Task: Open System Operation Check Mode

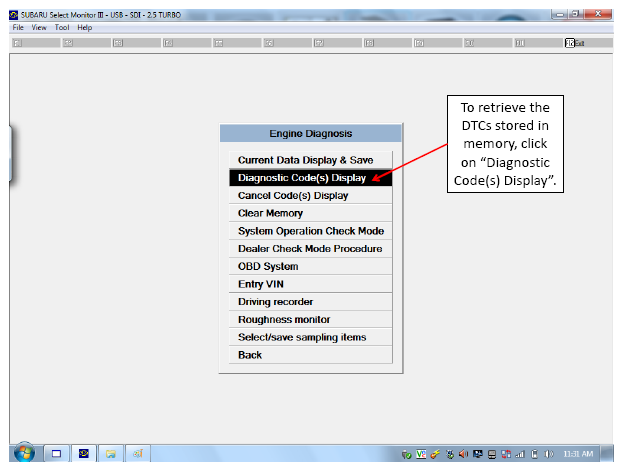Action: (310, 231)
